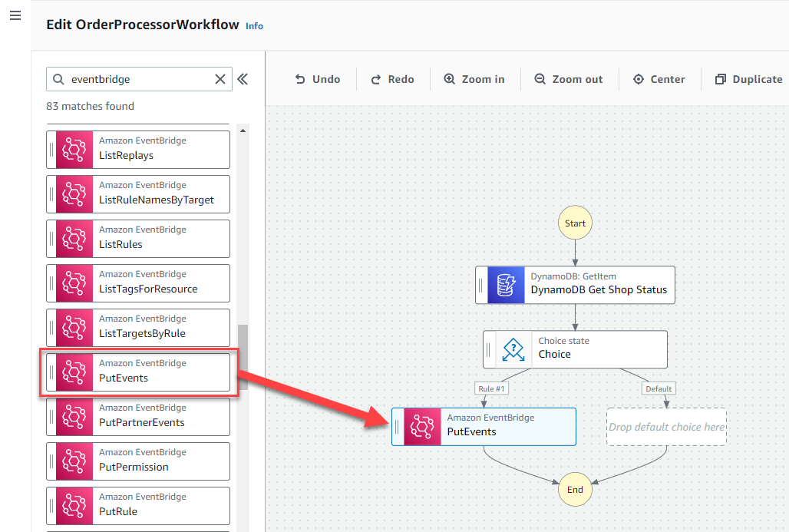Select PutEvents action in states list
This screenshot has height=532, width=789.
click(x=138, y=372)
